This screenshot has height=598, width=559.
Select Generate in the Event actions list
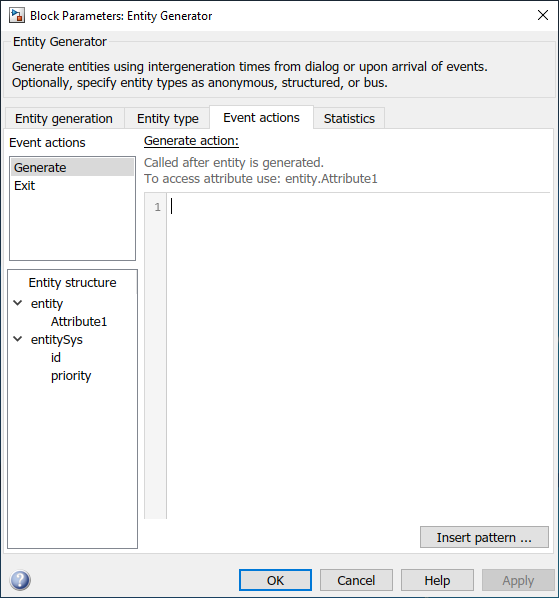[72, 167]
